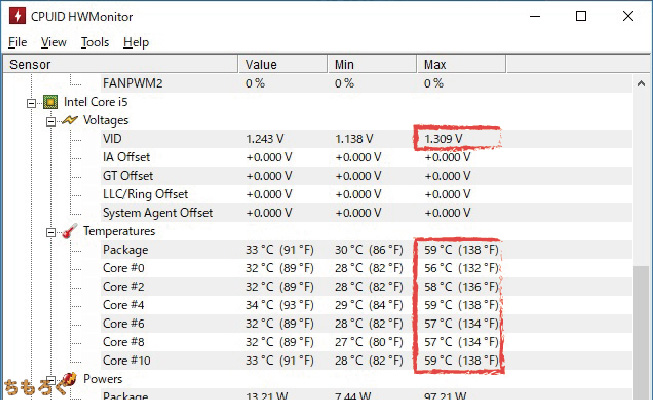
Task: Click the Sensor column header
Action: [x=120, y=65]
